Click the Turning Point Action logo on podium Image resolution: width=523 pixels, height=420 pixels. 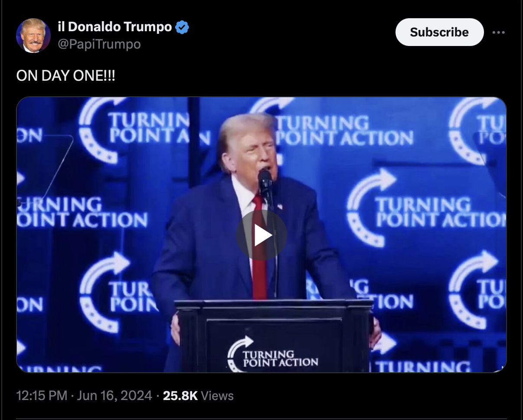[273, 354]
